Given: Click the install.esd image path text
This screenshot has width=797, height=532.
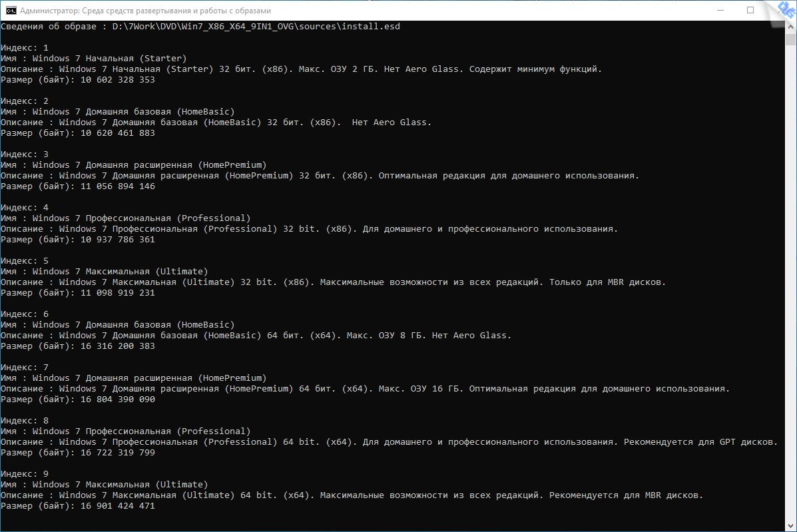Looking at the screenshot, I should pyautogui.click(x=256, y=27).
